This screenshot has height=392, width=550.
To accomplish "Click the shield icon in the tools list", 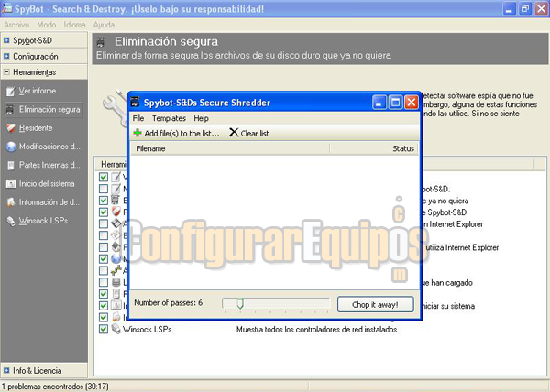I will pos(116,212).
